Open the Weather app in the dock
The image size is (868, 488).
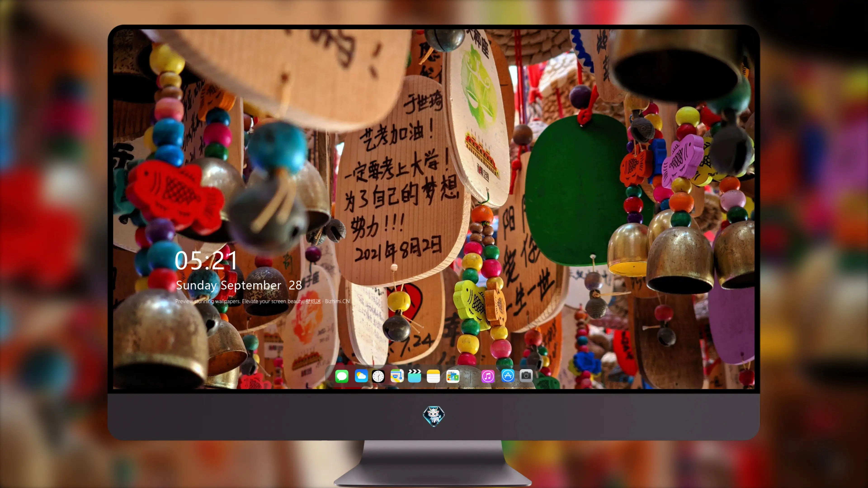(361, 376)
